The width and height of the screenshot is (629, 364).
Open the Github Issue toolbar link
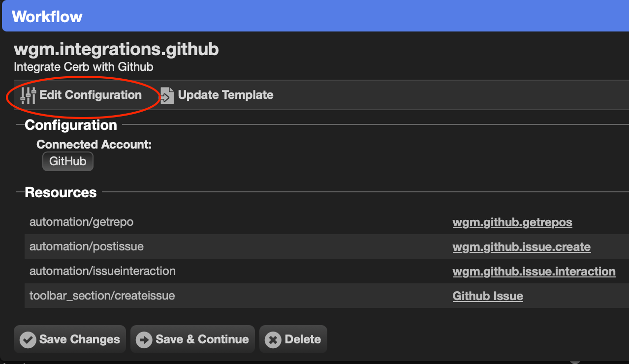click(488, 296)
